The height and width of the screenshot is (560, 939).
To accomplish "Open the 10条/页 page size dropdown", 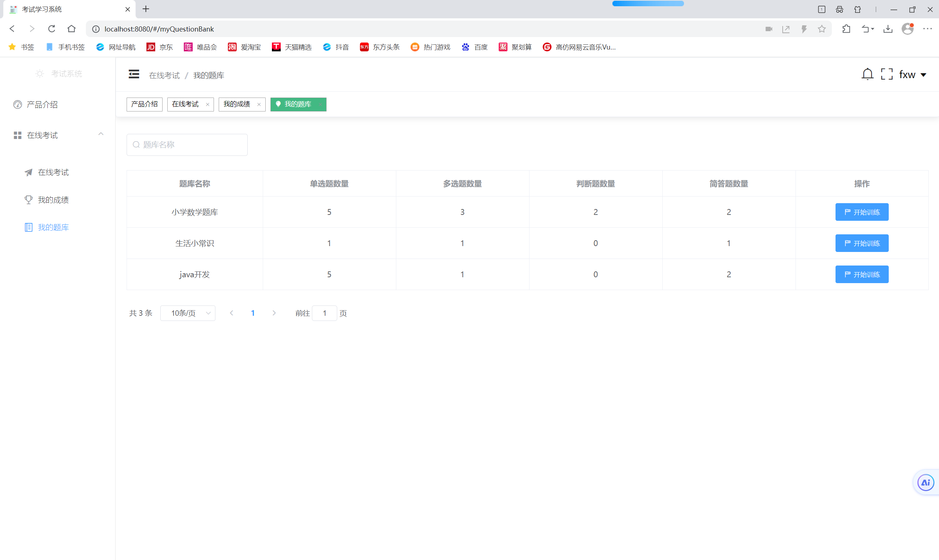I will tap(188, 313).
